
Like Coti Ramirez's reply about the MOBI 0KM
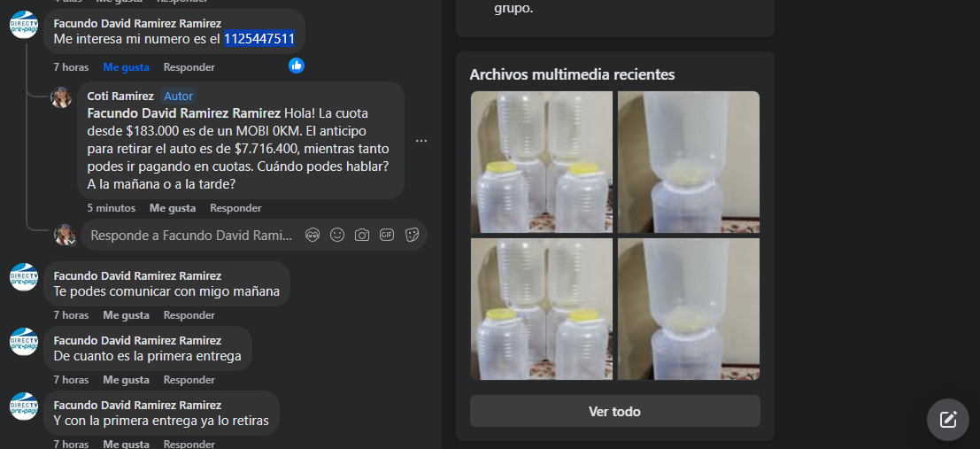coord(173,207)
